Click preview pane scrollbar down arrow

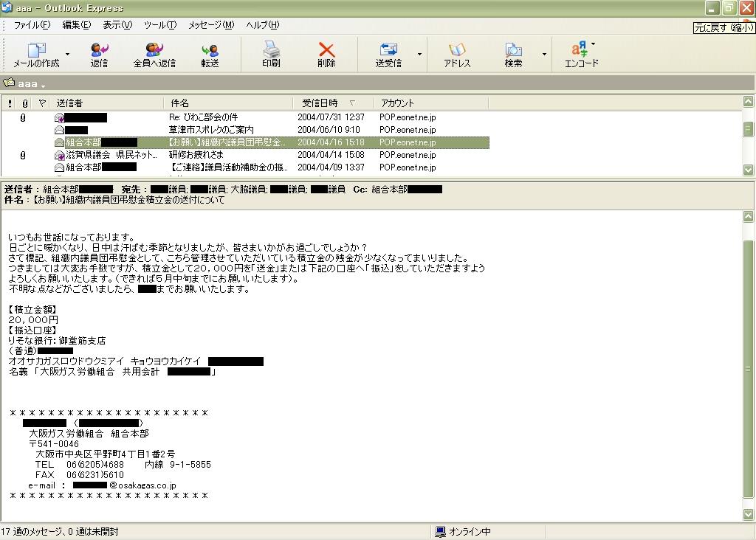coord(748,514)
